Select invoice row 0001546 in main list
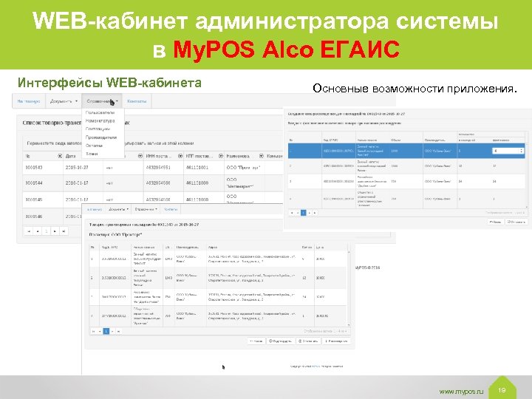532x399 pixels. click(x=52, y=216)
